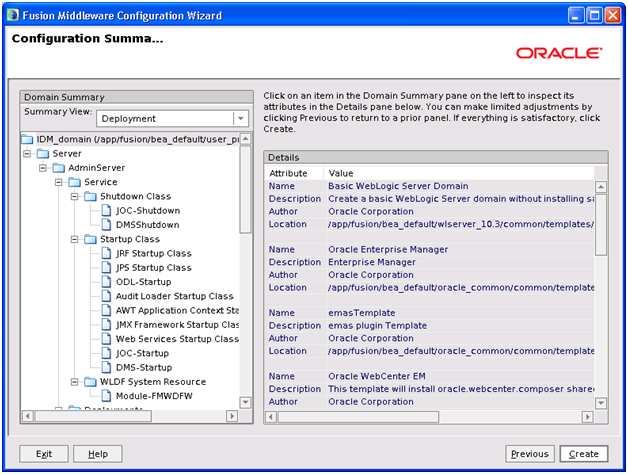Select JRF Startup Class in the tree
This screenshot has width=628, height=474.
coord(153,254)
